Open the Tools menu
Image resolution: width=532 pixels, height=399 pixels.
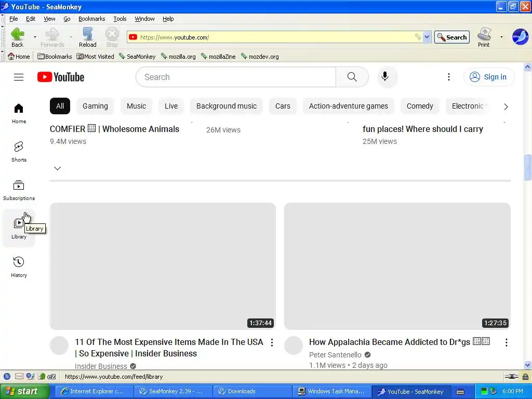point(120,19)
